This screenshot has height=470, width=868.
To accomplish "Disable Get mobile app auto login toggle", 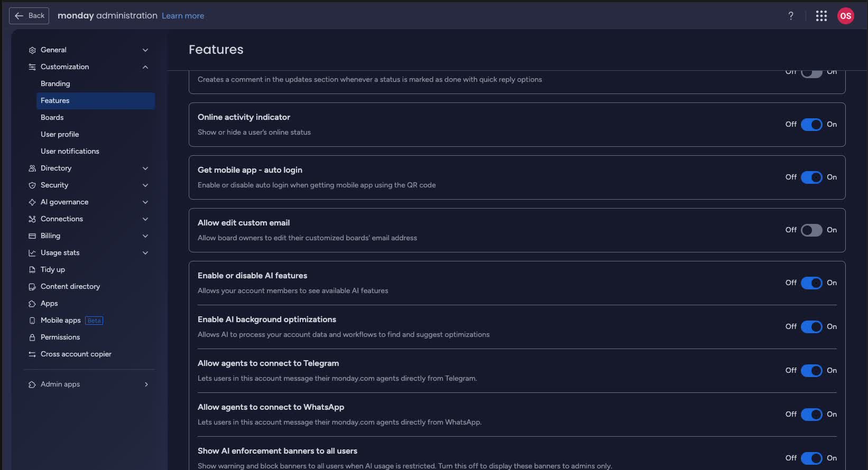I will pos(811,177).
